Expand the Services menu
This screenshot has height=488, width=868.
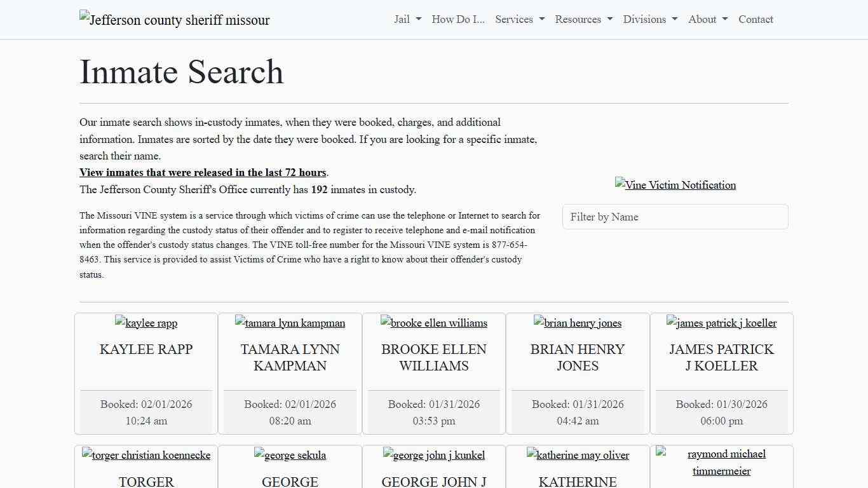pos(519,19)
